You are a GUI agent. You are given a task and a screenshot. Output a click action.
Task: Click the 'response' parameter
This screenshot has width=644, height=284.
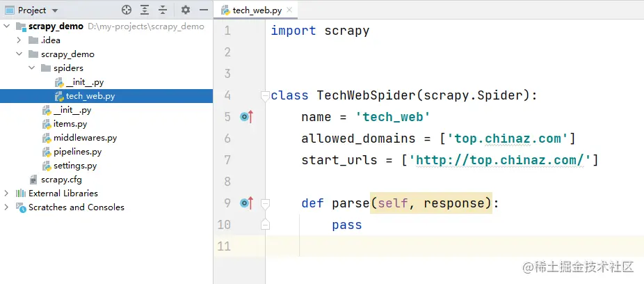click(454, 203)
